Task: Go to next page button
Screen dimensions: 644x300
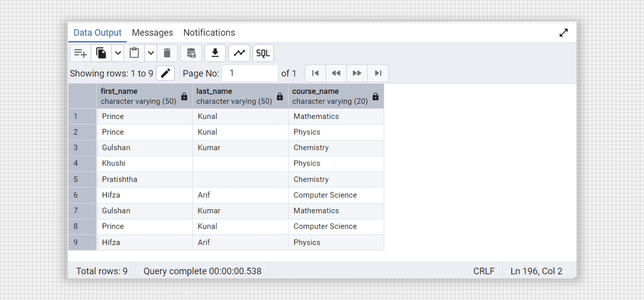Action: tap(357, 73)
